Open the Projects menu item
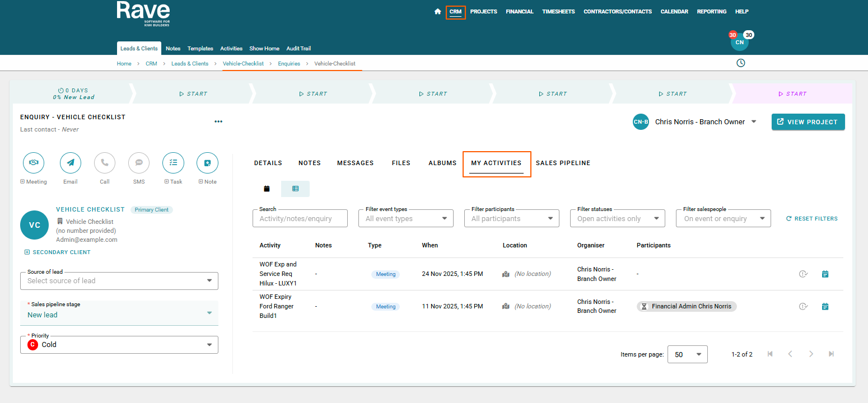The width and height of the screenshot is (868, 403). pos(483,12)
